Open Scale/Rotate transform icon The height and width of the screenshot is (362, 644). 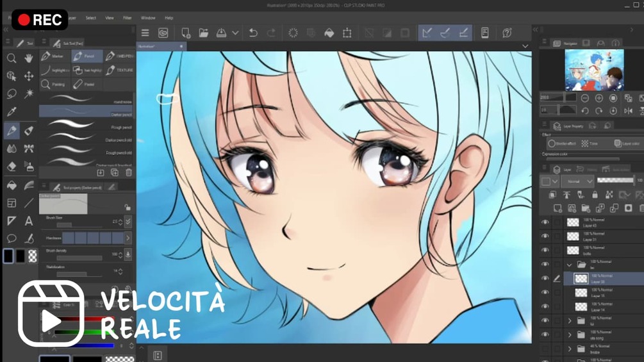point(347,33)
